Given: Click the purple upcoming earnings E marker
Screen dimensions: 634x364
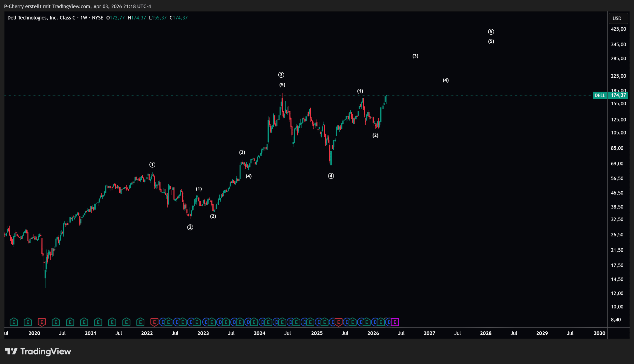Looking at the screenshot, I should [x=395, y=322].
